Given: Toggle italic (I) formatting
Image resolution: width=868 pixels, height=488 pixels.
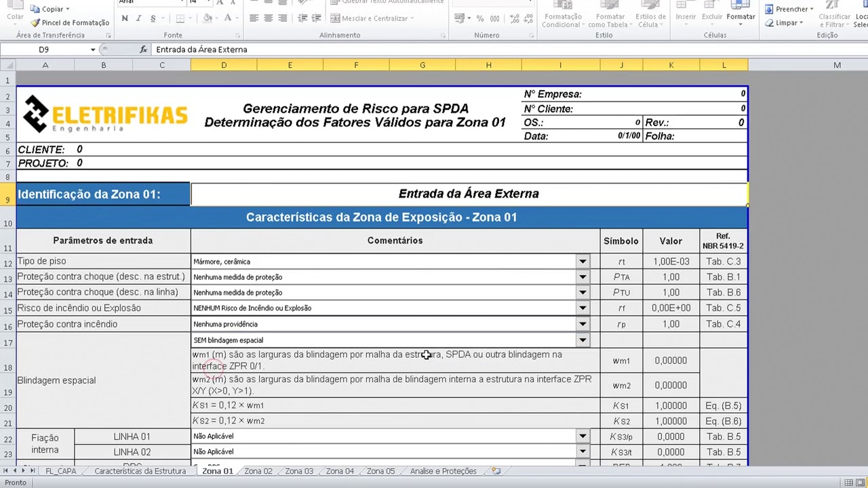Looking at the screenshot, I should click(139, 18).
